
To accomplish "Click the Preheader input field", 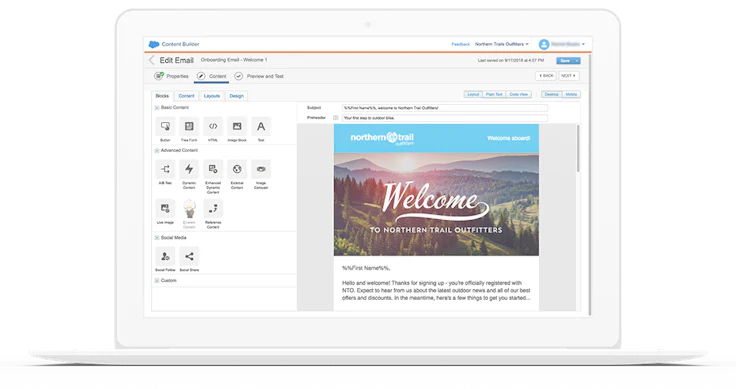I will (x=445, y=118).
